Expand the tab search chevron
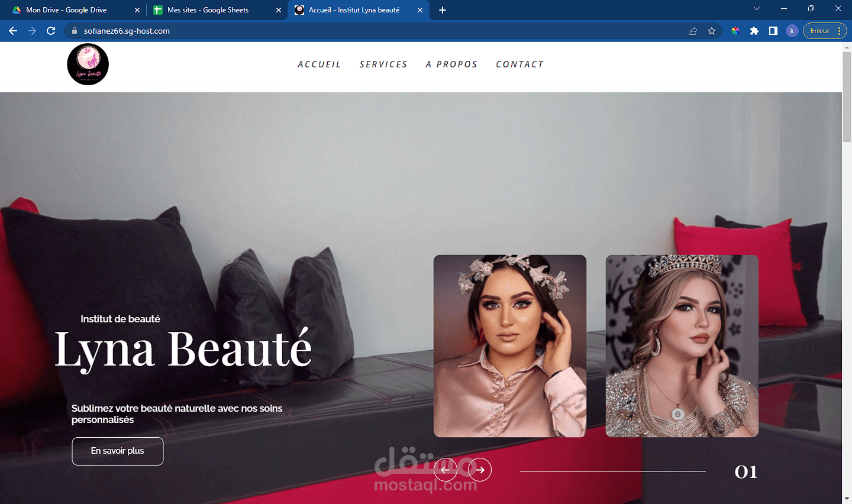852x504 pixels. click(x=757, y=9)
